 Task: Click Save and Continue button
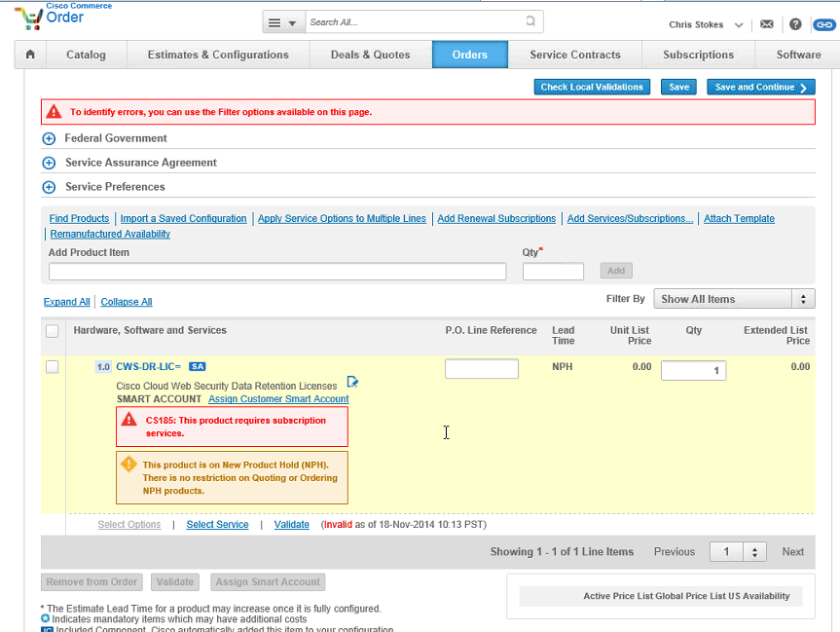(761, 87)
